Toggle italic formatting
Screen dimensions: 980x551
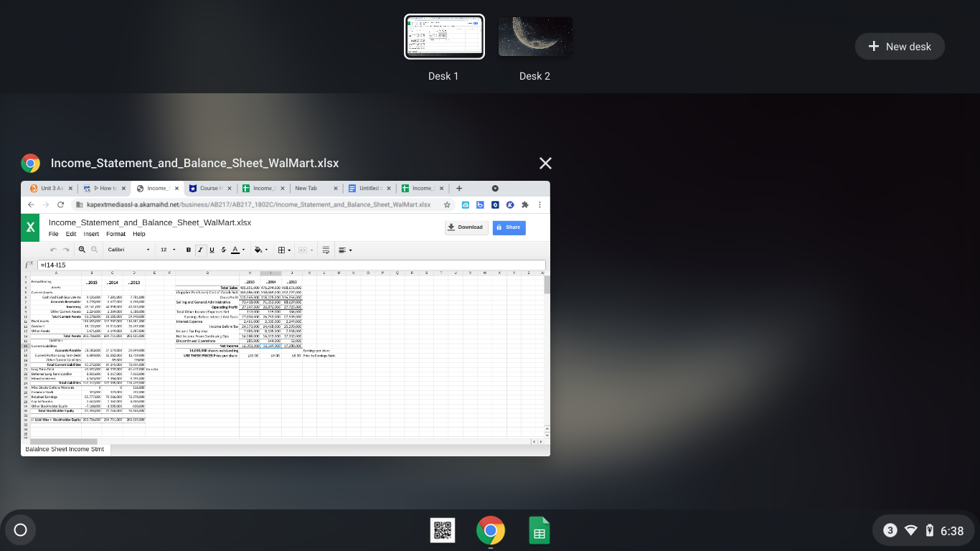click(x=200, y=250)
